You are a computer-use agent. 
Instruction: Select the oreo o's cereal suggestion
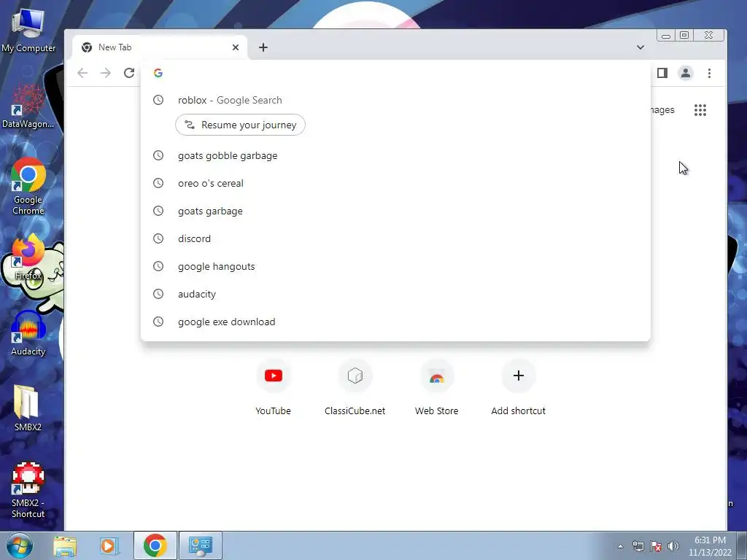click(x=395, y=183)
